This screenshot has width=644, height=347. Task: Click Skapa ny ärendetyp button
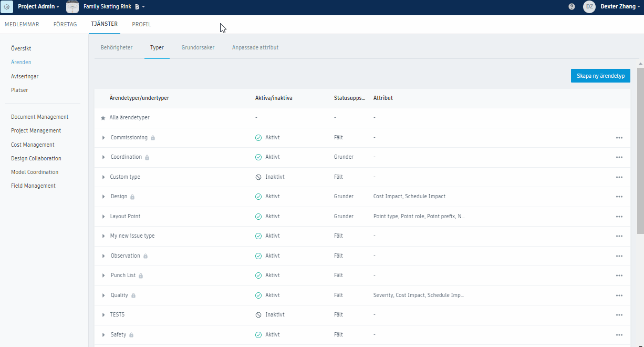(x=600, y=76)
